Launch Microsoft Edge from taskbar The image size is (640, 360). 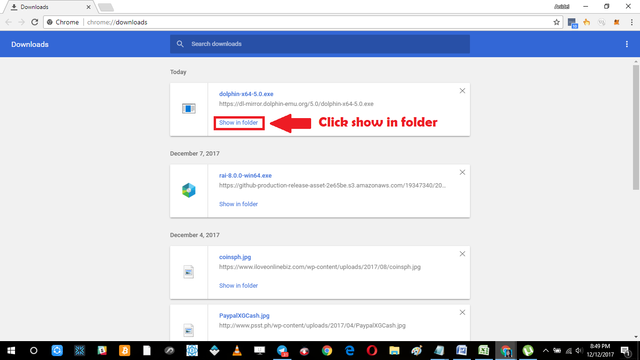(349, 351)
